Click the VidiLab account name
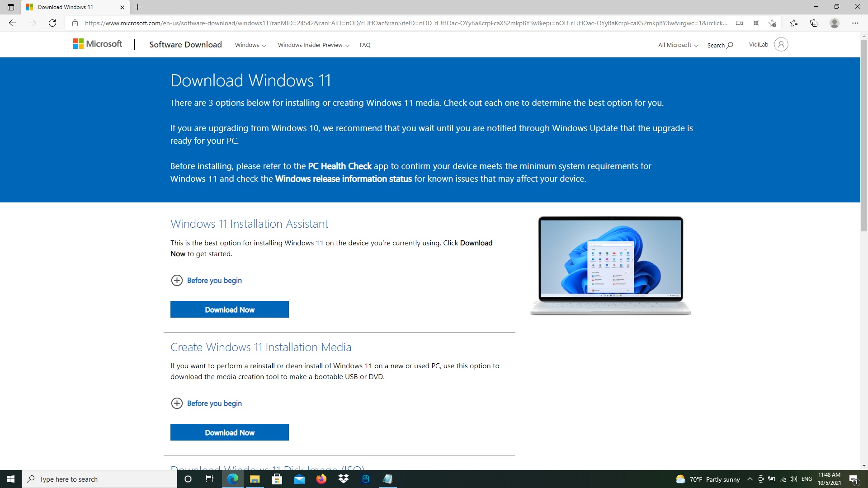This screenshot has width=868, height=488. (758, 44)
